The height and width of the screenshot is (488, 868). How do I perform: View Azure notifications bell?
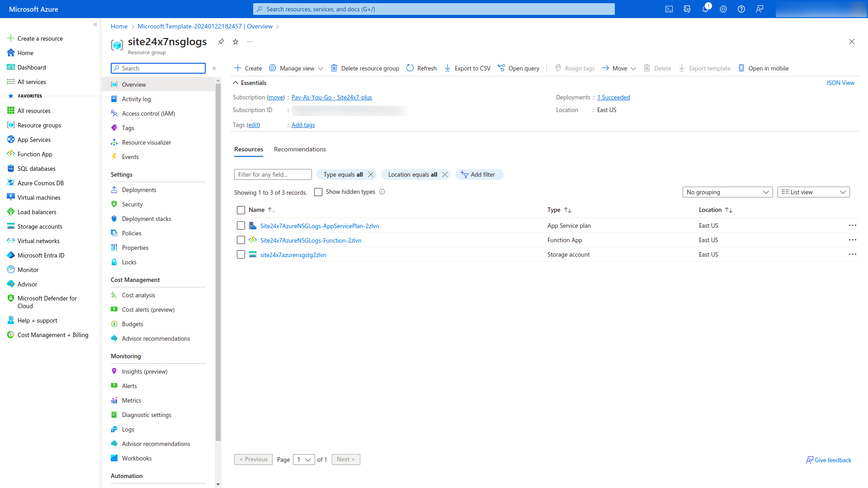[x=705, y=9]
